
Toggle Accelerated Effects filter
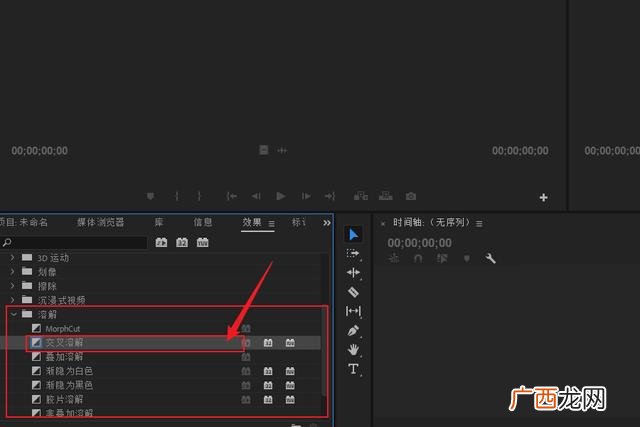(161, 242)
